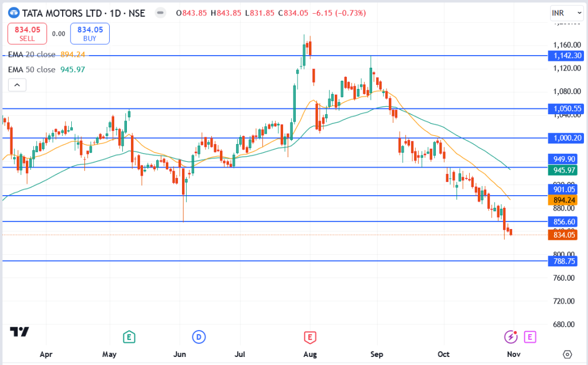The width and height of the screenshot is (588, 365).
Task: Click the 1,000.20 horizontal line price label
Action: (566, 138)
